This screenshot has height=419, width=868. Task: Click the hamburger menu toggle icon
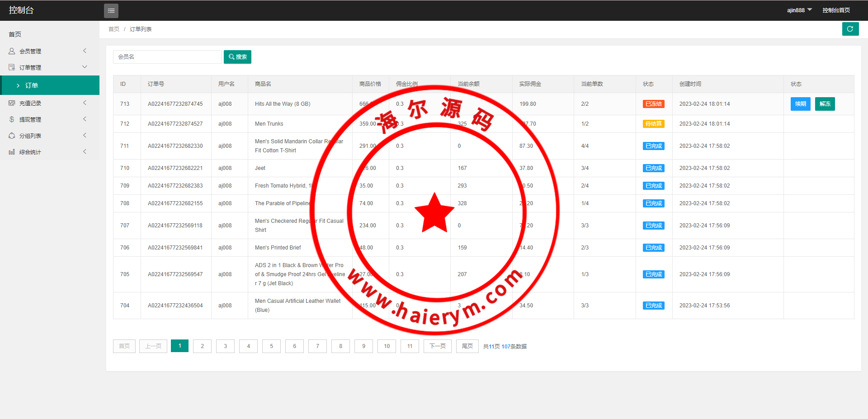pos(111,10)
